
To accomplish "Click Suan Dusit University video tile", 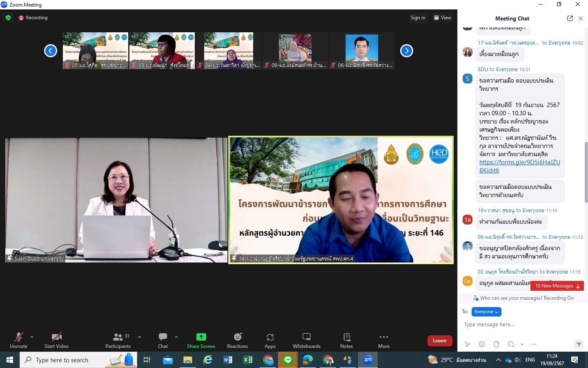I will [116, 200].
